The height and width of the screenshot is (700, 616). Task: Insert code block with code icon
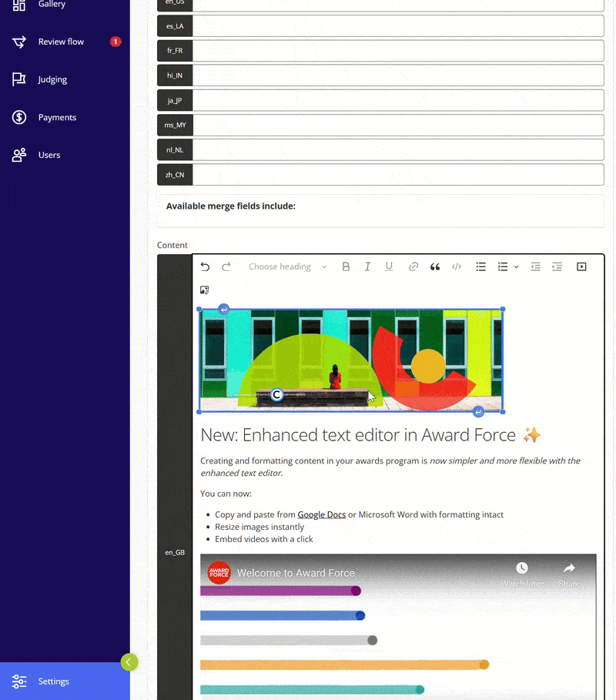coord(457,267)
